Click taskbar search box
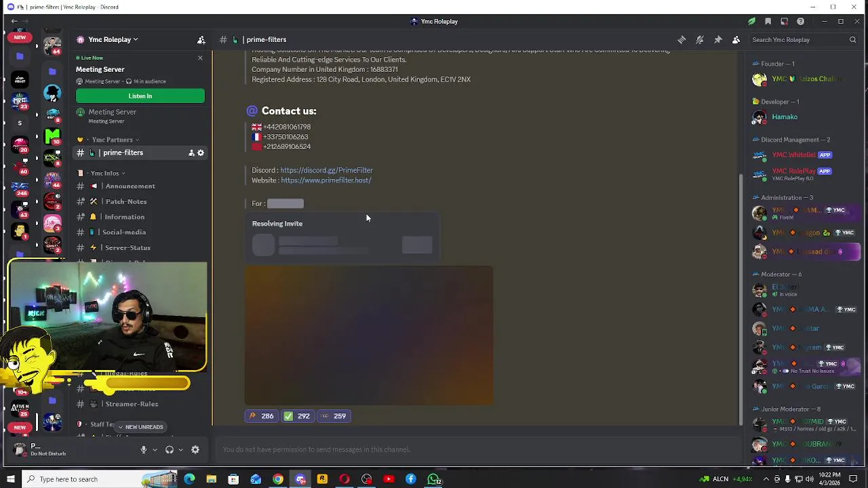This screenshot has height=488, width=868. [x=98, y=479]
